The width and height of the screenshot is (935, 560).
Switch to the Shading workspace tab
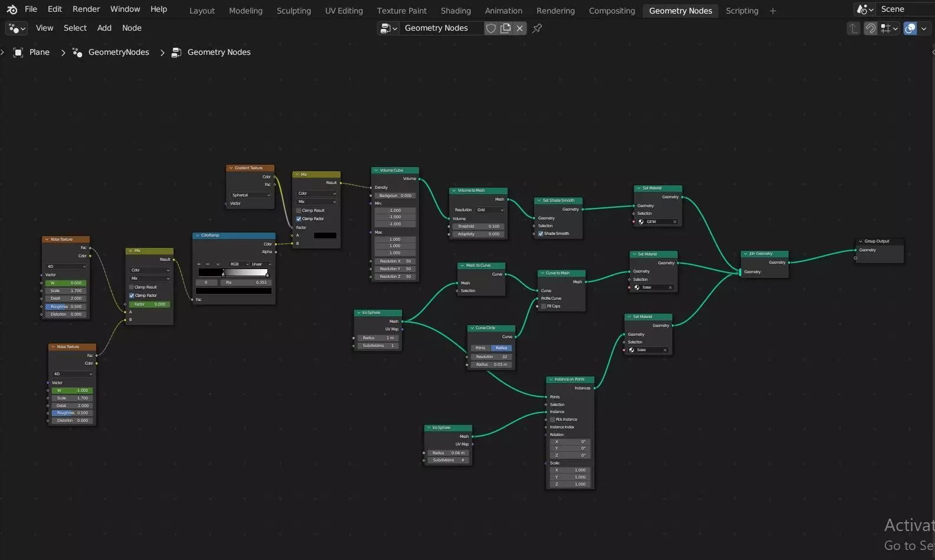456,11
